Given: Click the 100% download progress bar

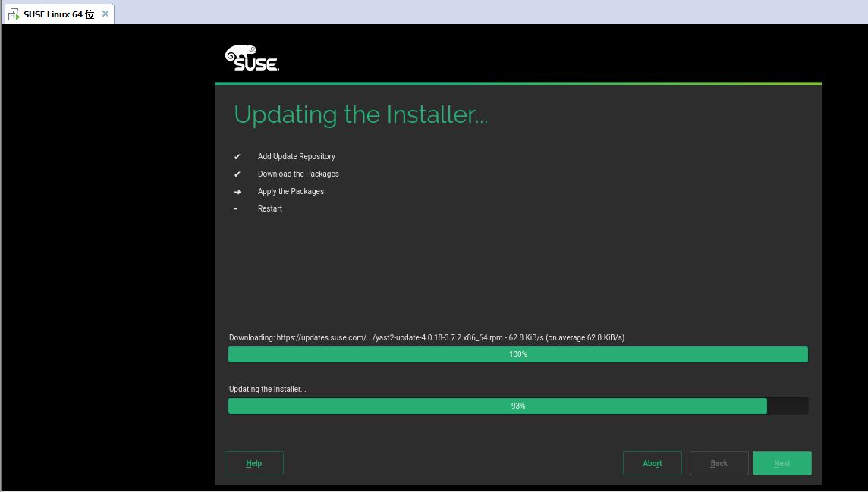Looking at the screenshot, I should pyautogui.click(x=518, y=354).
